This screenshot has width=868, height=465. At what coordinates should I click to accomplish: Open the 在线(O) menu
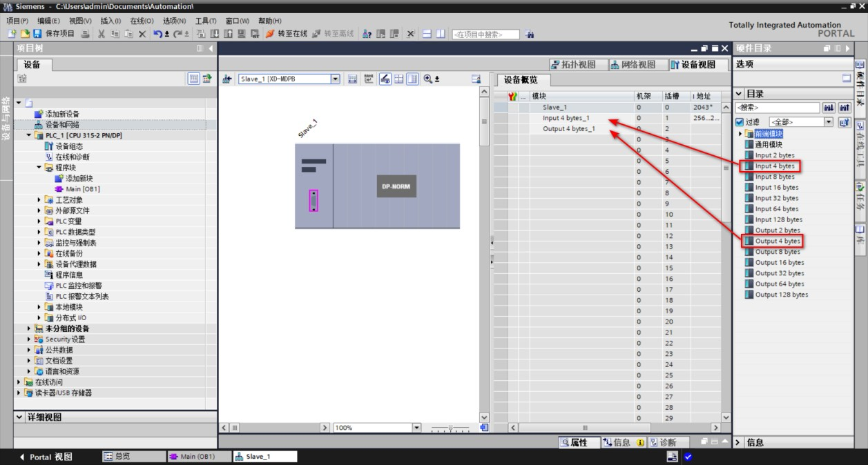click(142, 21)
